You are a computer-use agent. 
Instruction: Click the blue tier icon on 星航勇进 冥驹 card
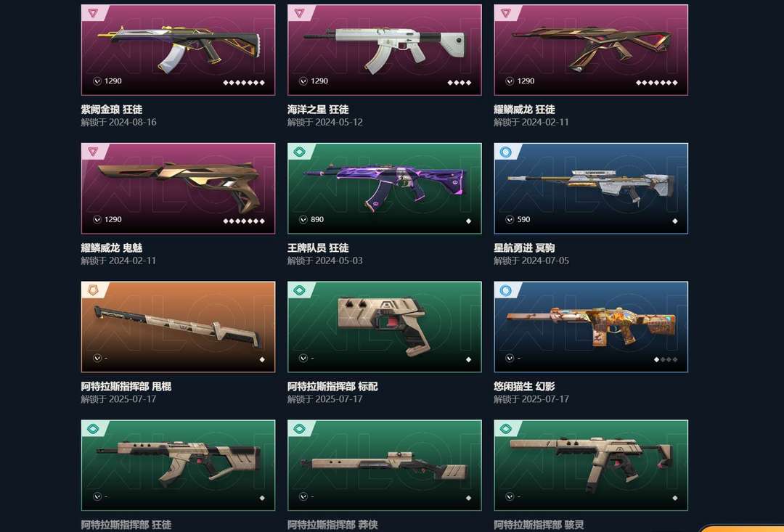pyautogui.click(x=505, y=152)
